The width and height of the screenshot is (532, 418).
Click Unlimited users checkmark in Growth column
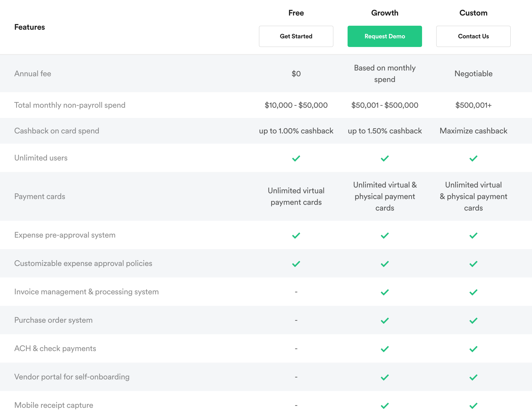[x=384, y=158]
